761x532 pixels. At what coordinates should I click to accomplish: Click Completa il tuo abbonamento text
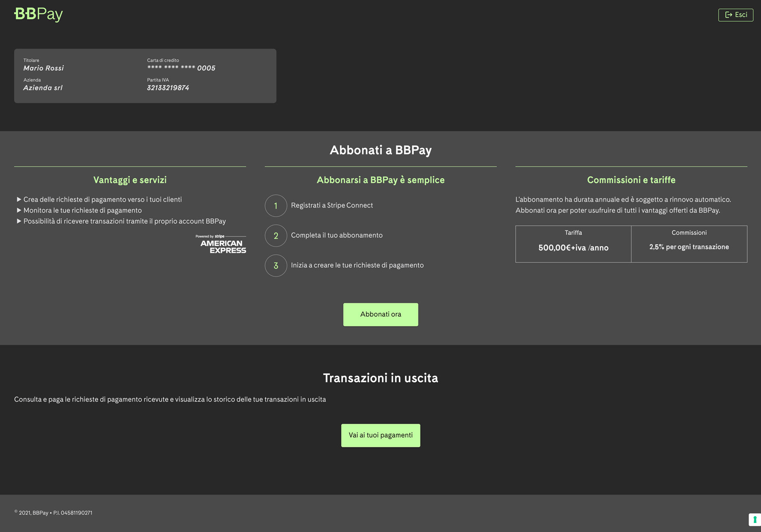click(337, 235)
